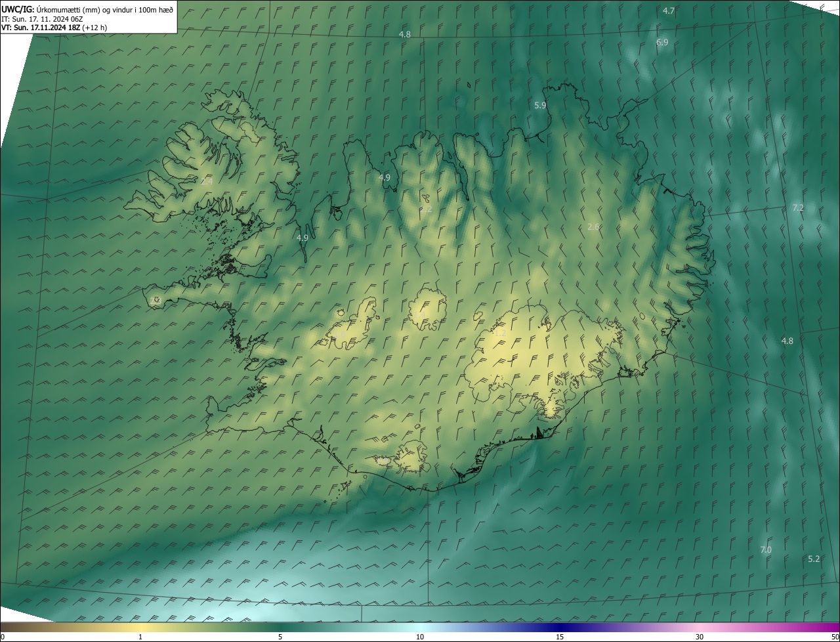Click the 5.9 value label
The width and height of the screenshot is (840, 642).
540,105
